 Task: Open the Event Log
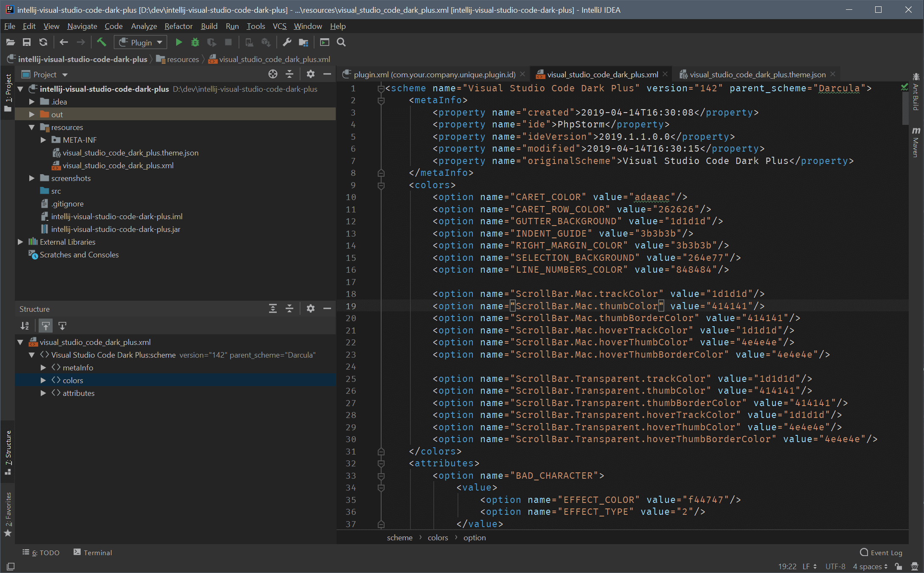[x=881, y=552]
